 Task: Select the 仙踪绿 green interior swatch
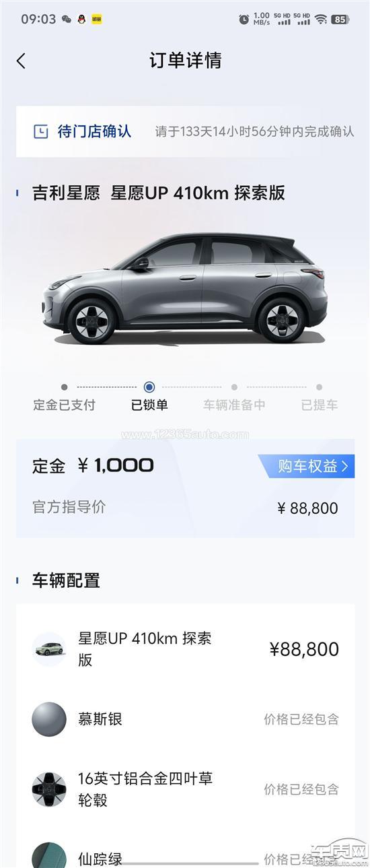(49, 855)
